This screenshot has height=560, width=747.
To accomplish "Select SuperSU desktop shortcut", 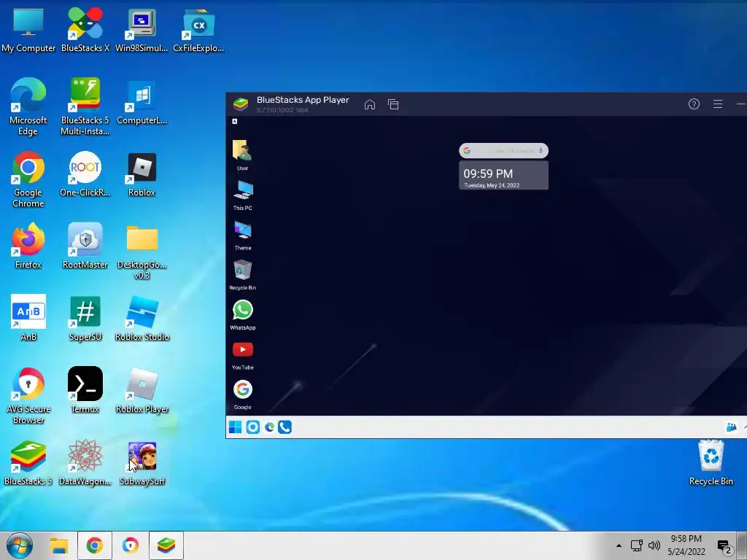I will [x=85, y=318].
